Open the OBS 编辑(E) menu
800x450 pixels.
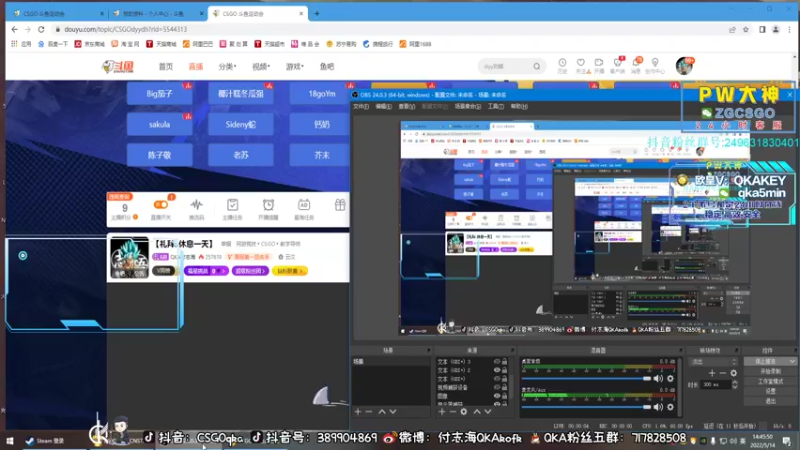pyautogui.click(x=384, y=106)
